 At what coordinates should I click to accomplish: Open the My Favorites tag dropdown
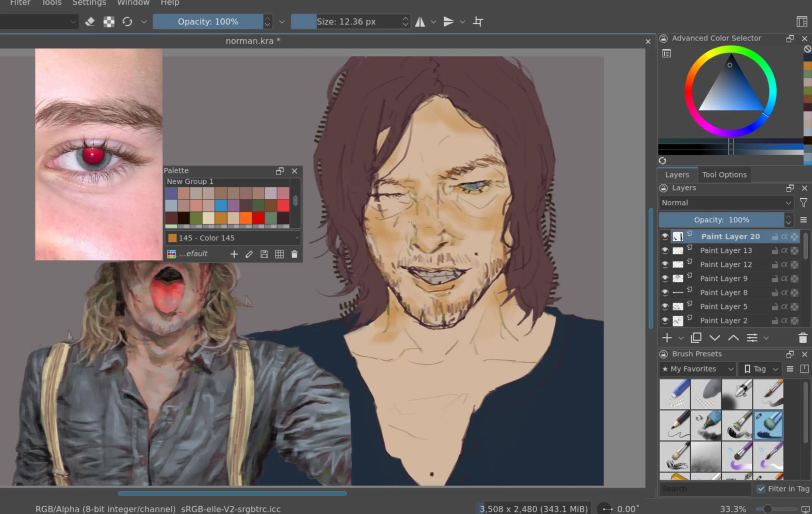tap(697, 369)
